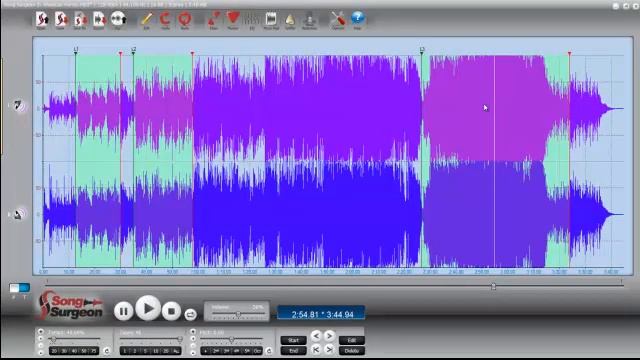
Task: Select the Oct pitch preset
Action: pos(257,351)
